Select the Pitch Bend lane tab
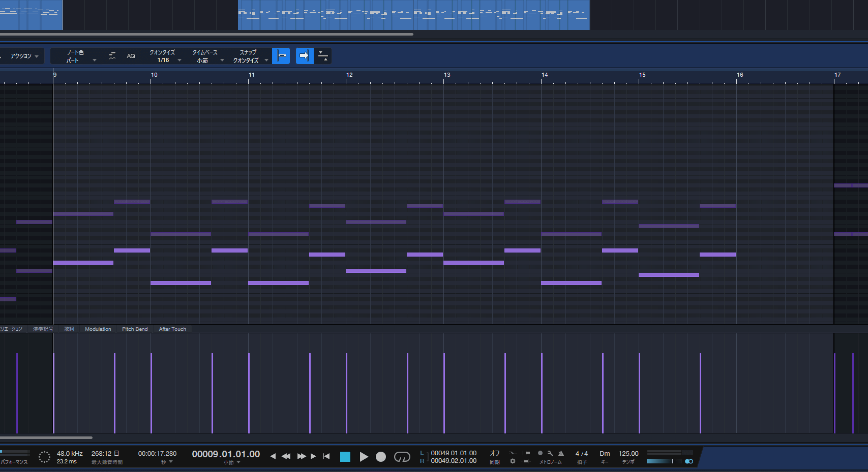The height and width of the screenshot is (472, 868). [x=135, y=329]
